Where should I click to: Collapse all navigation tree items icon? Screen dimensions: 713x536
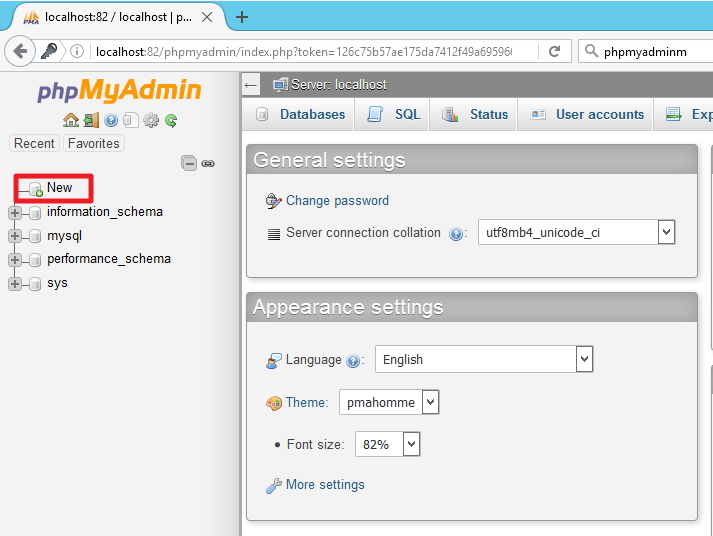click(189, 163)
